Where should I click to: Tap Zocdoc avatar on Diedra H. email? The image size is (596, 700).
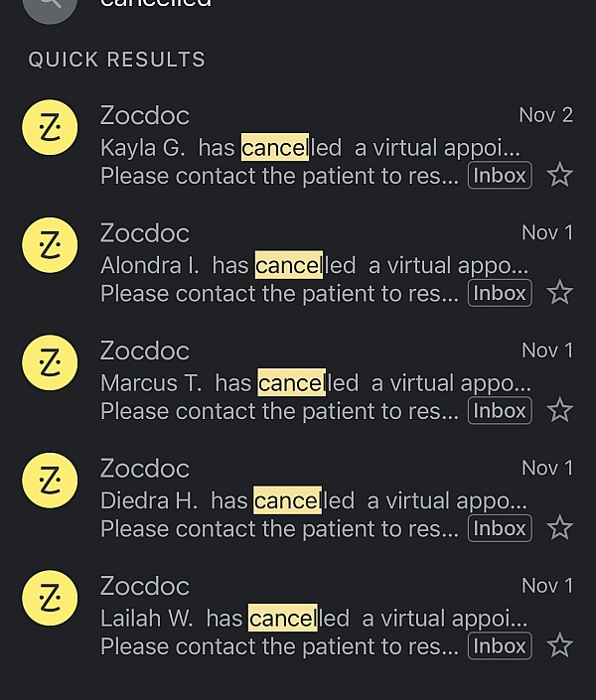coord(50,481)
